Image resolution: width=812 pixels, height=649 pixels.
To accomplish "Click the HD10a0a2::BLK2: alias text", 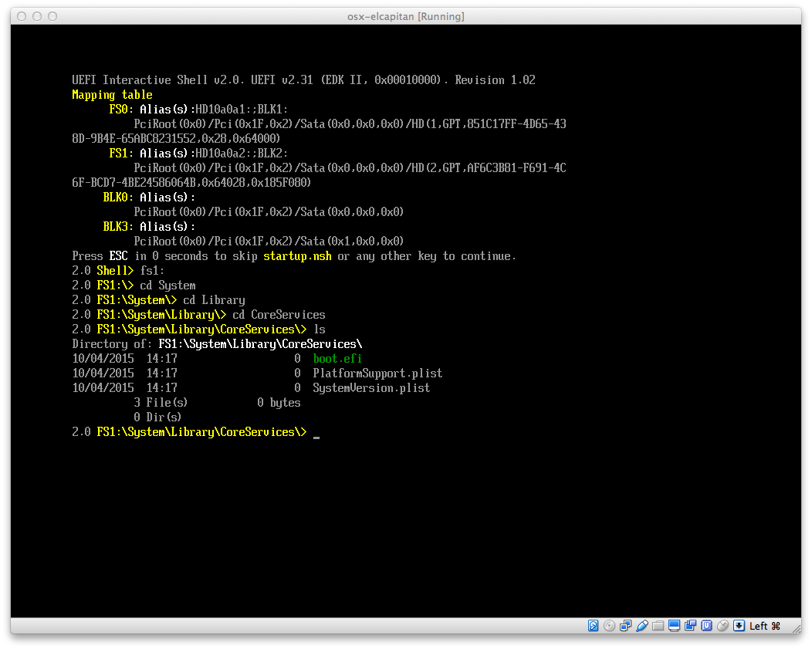I will click(242, 154).
